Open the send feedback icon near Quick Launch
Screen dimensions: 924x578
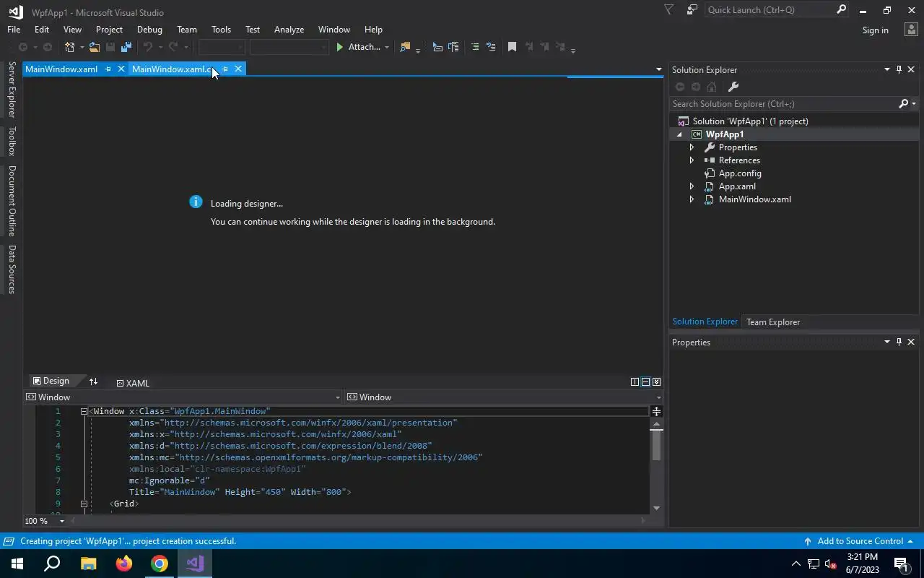tap(692, 9)
